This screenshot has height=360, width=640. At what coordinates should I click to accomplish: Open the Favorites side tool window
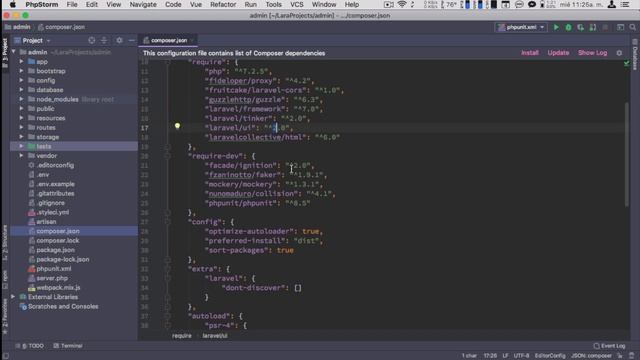(5, 316)
